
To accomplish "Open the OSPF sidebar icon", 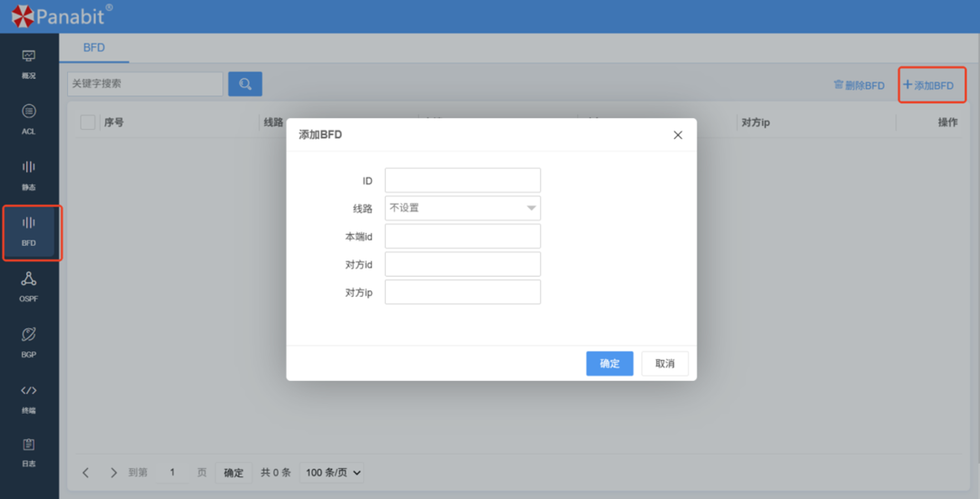I will [29, 286].
